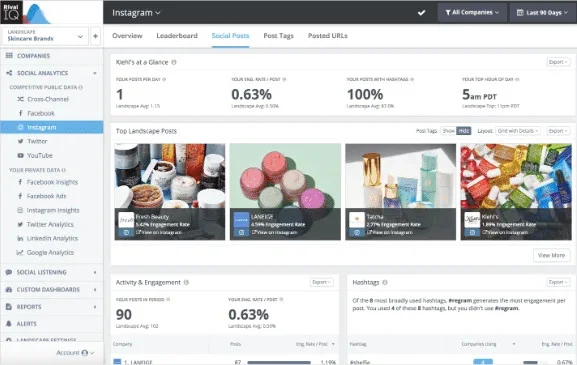Open View on Instagram link for Kiehl's
The width and height of the screenshot is (577, 365).
(505, 233)
